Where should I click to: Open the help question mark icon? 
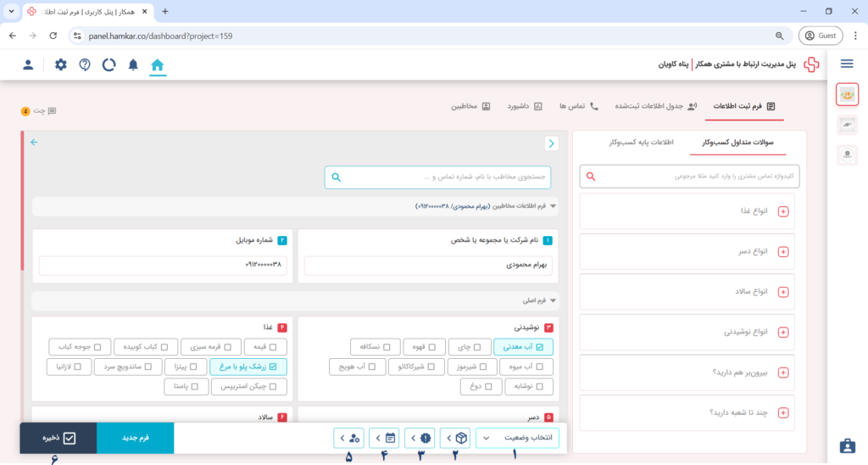tap(85, 64)
